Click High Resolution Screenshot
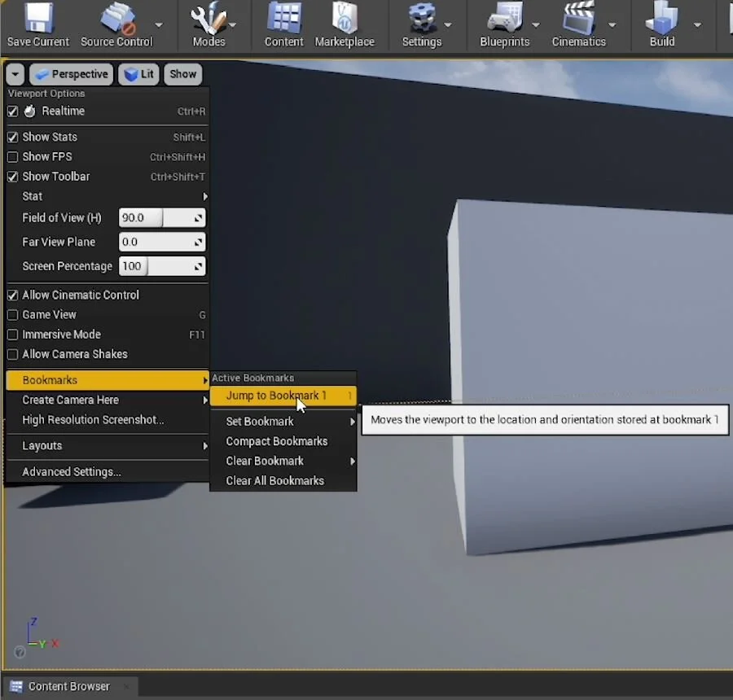Screen dimensions: 733x700 tap(92, 419)
